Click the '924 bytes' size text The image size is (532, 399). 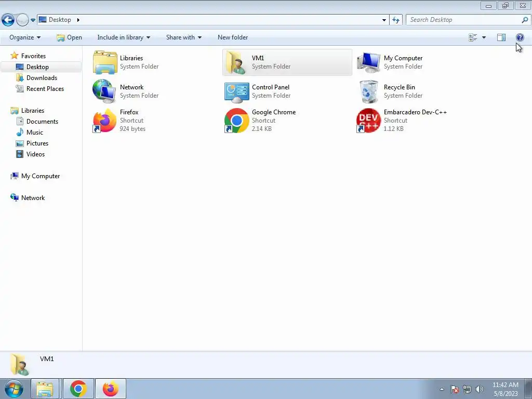[132, 129]
